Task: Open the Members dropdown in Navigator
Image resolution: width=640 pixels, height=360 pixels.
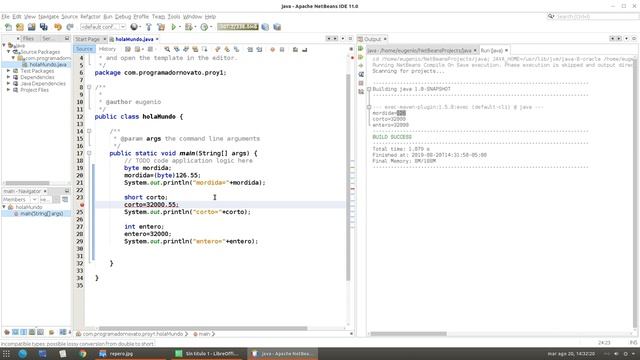Action: click(20, 200)
